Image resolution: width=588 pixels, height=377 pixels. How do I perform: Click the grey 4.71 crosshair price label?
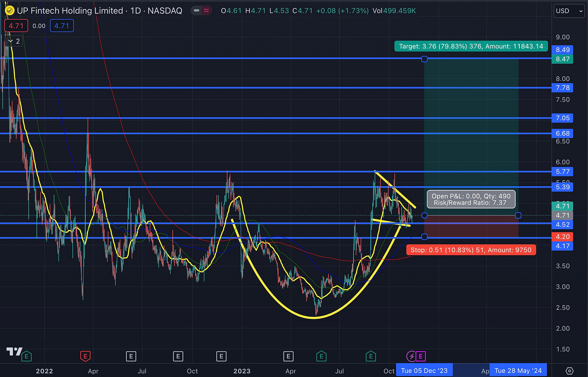pos(563,215)
